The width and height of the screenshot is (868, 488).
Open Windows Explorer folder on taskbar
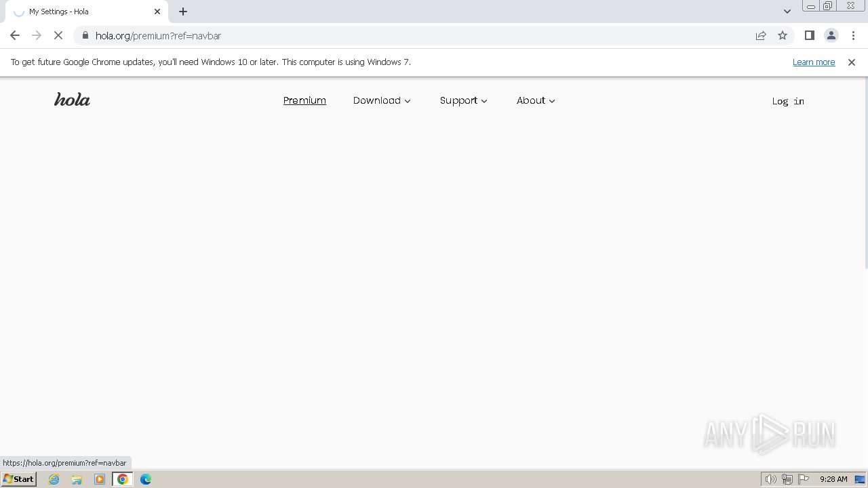[77, 479]
